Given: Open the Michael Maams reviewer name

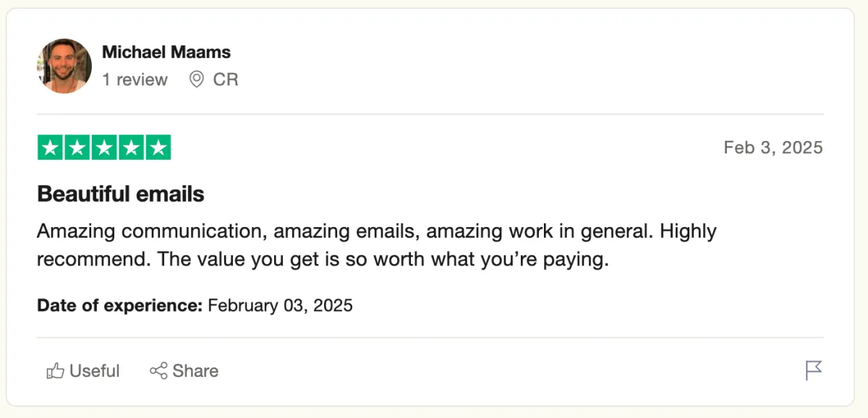Looking at the screenshot, I should click(166, 52).
